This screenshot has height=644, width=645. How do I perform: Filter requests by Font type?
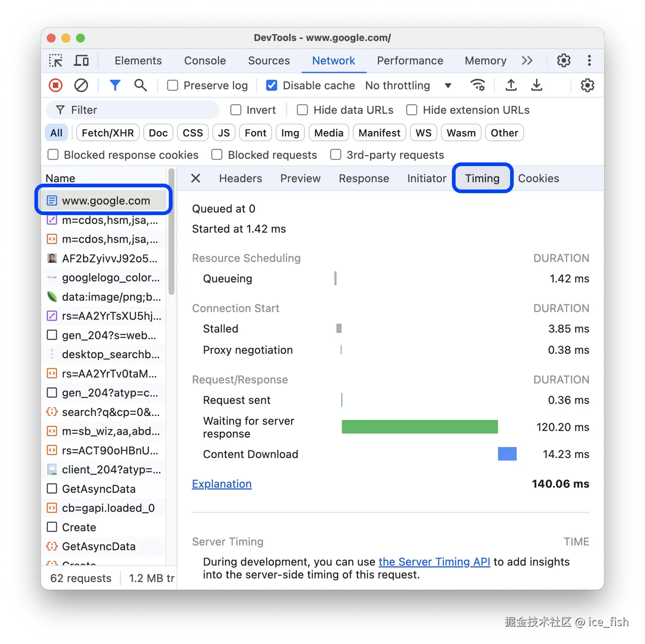(x=256, y=133)
